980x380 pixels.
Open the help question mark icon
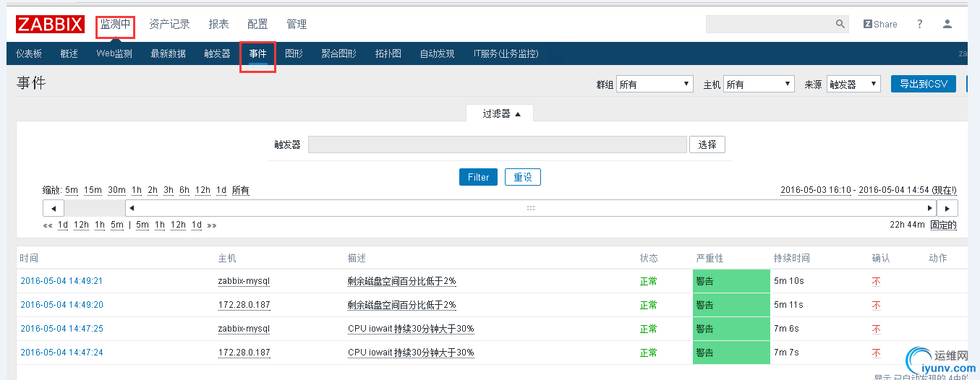click(x=920, y=24)
